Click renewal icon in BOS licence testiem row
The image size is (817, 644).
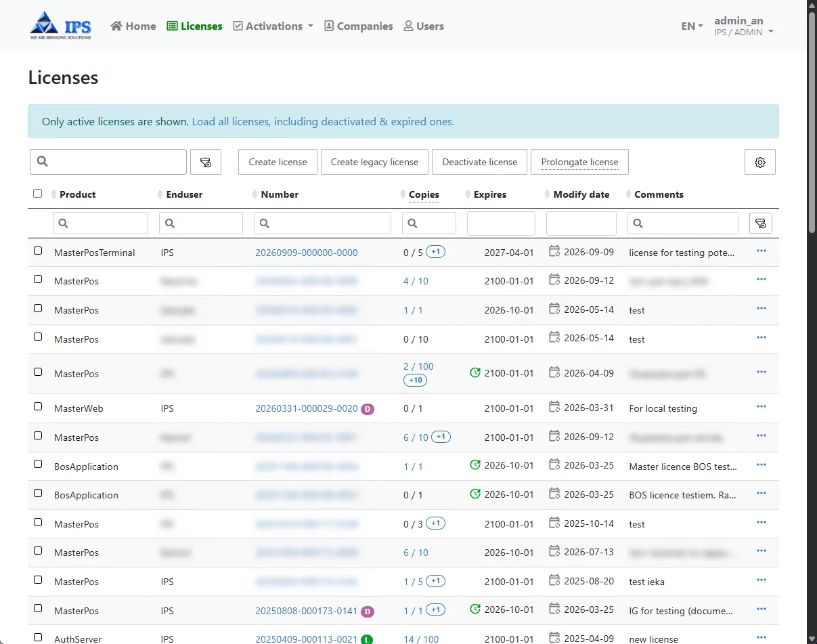coord(475,494)
